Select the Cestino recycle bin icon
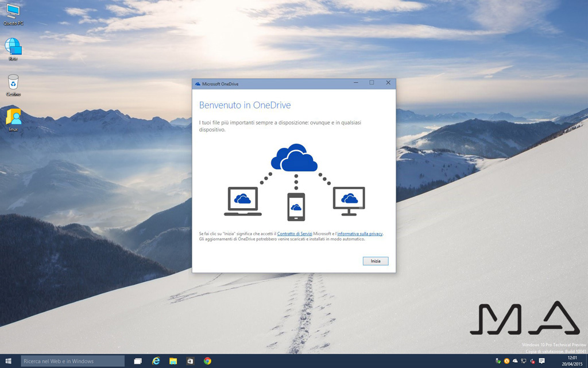 (x=13, y=85)
